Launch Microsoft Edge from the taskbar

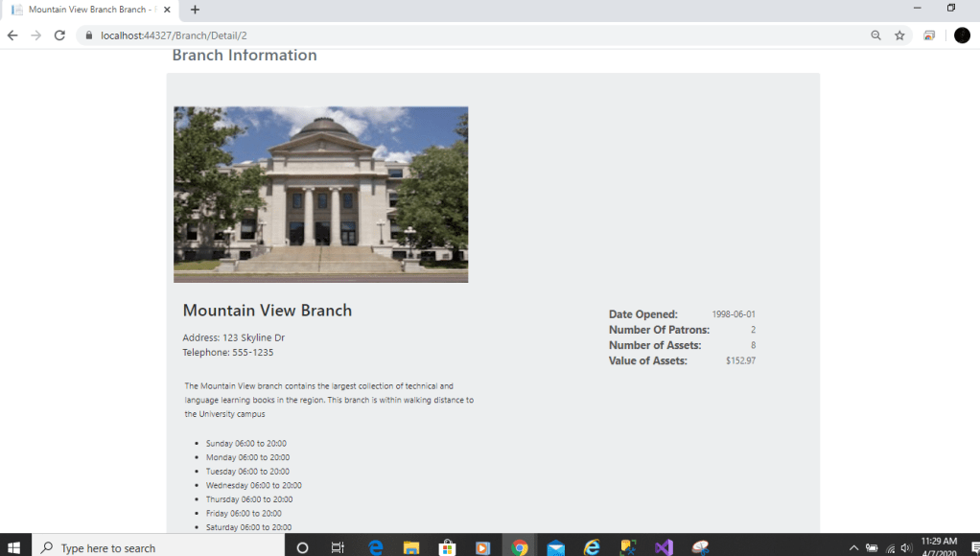(x=376, y=547)
